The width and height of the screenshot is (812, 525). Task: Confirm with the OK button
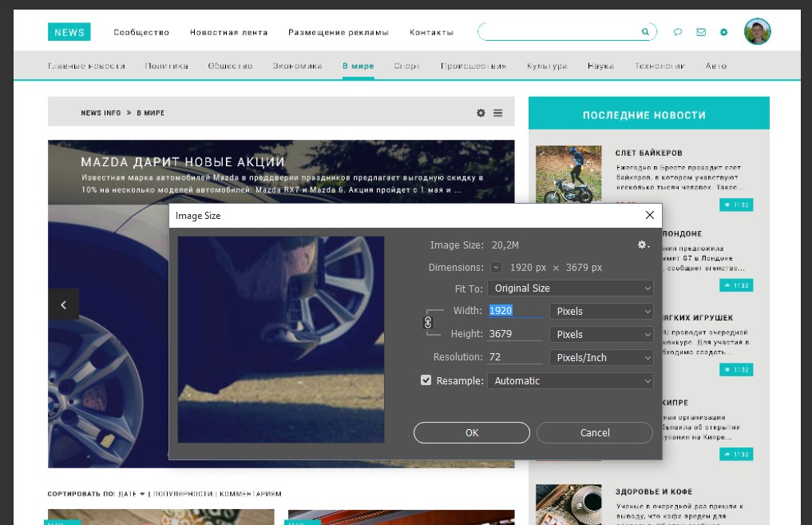[471, 433]
